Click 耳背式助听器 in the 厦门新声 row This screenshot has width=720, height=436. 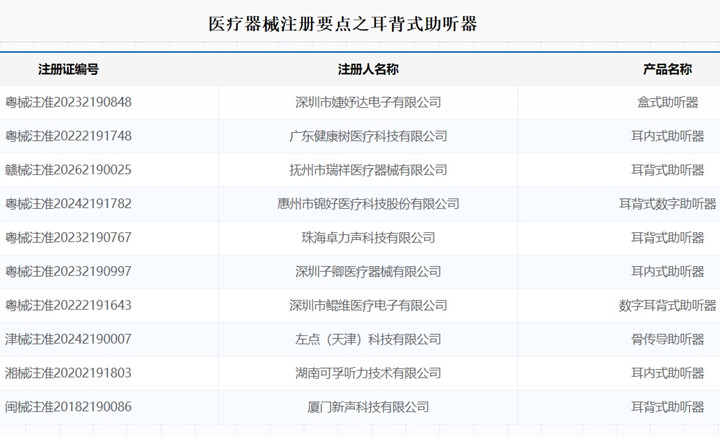[668, 407]
